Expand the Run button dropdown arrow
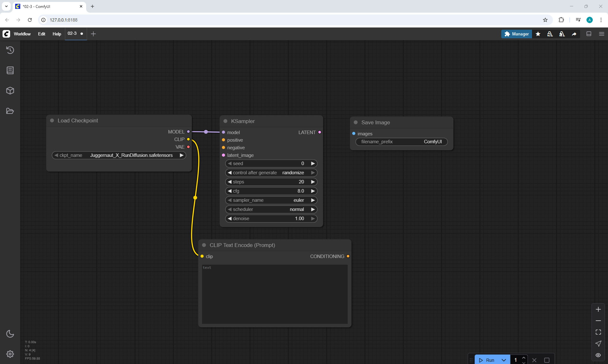Viewport: 608px width, 364px height. pos(504,360)
